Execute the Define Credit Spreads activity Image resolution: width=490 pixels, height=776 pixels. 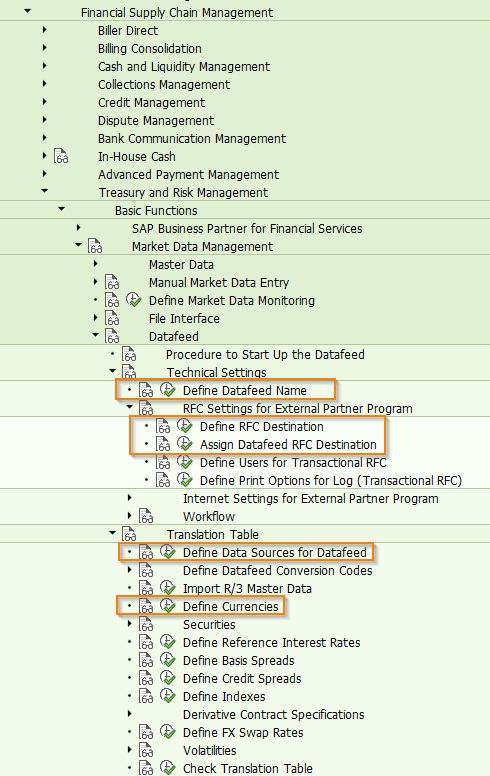[168, 678]
